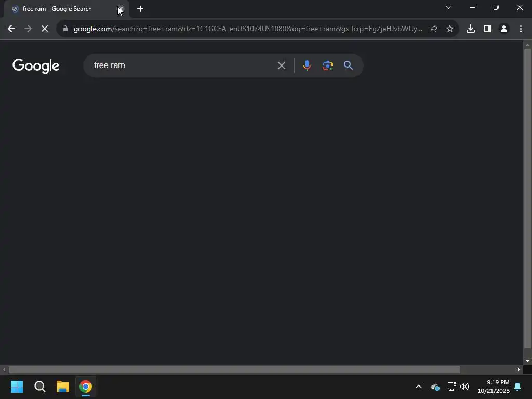Click the address bar URL
This screenshot has height=399, width=532.
coord(248,29)
